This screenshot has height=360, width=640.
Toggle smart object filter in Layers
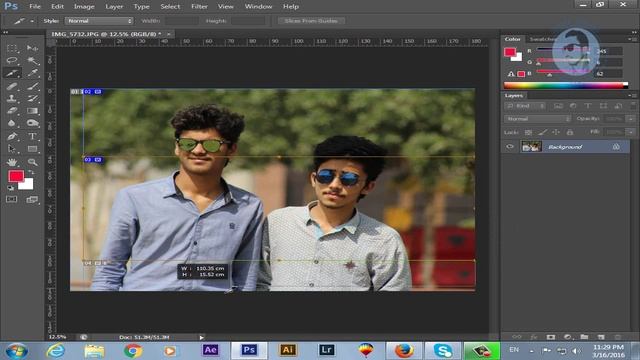point(618,106)
